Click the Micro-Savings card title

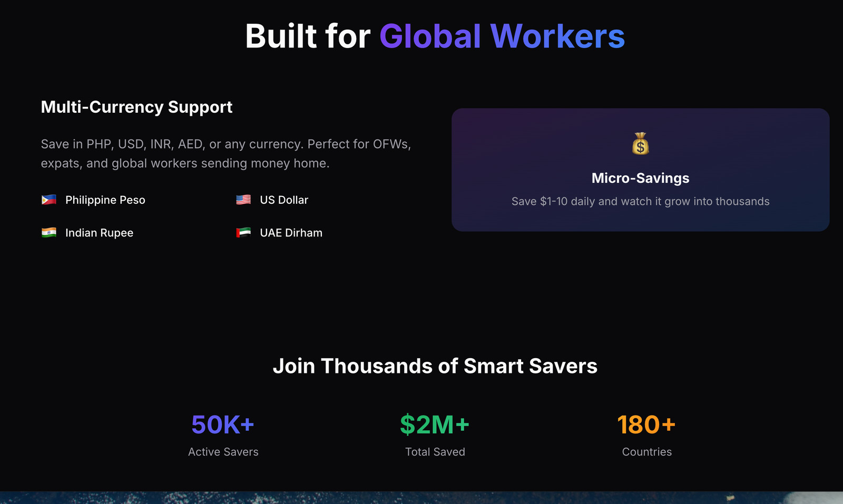[640, 178]
